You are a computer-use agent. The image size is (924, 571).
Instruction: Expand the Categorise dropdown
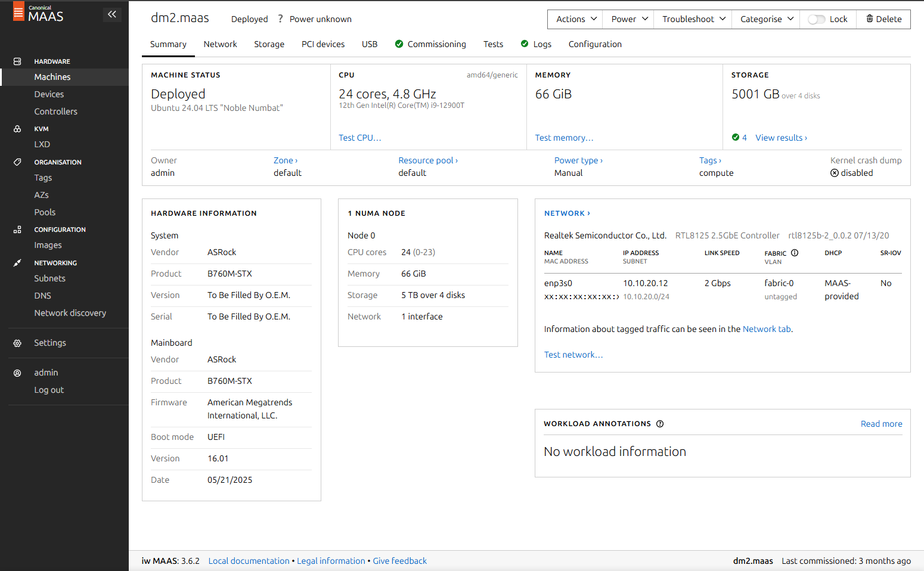point(766,19)
